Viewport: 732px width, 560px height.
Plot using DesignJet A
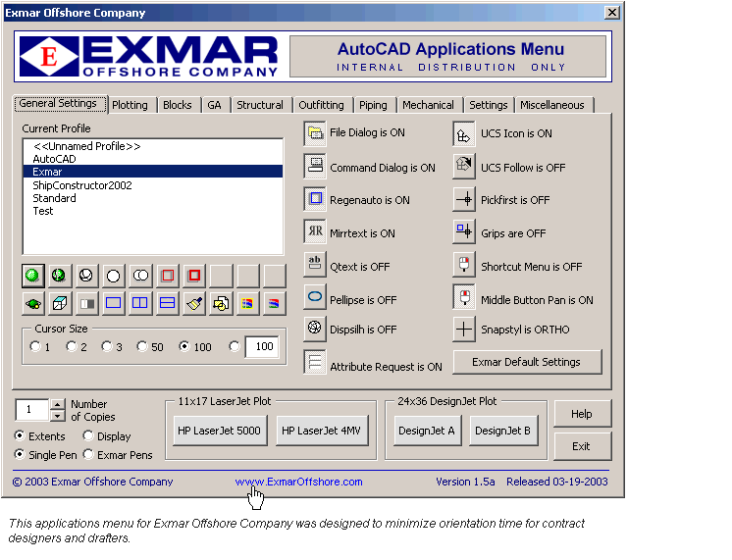click(x=427, y=431)
